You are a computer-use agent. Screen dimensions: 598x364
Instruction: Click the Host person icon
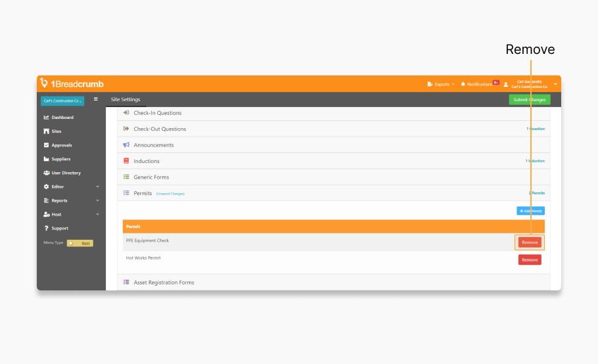[47, 214]
